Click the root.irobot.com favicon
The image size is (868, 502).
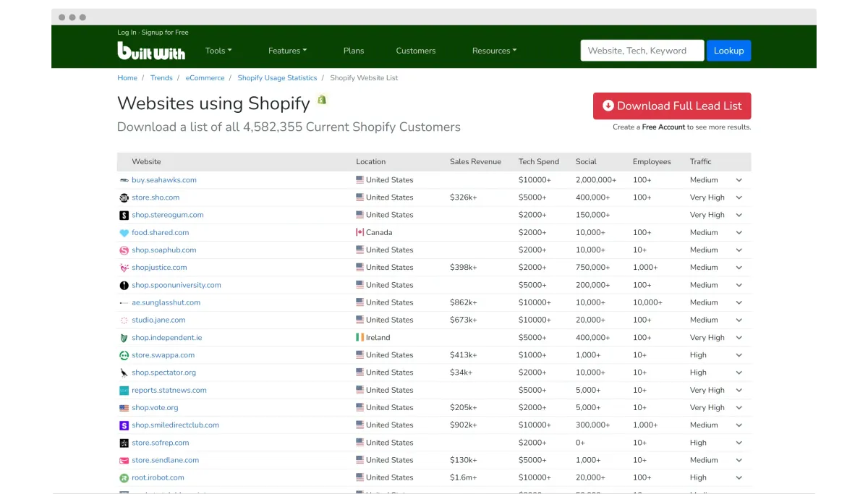tap(124, 477)
